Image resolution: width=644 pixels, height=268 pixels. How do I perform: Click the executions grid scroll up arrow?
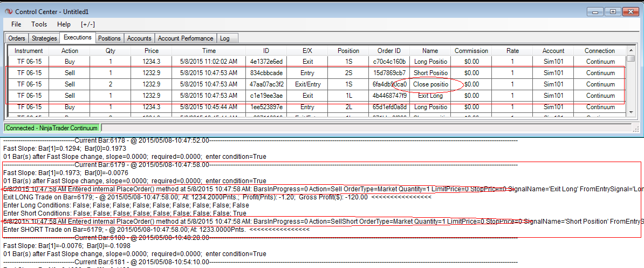coord(631,50)
